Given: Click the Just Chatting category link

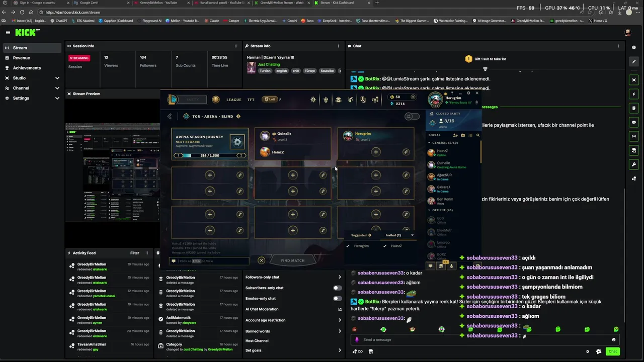Looking at the screenshot, I should 269,64.
